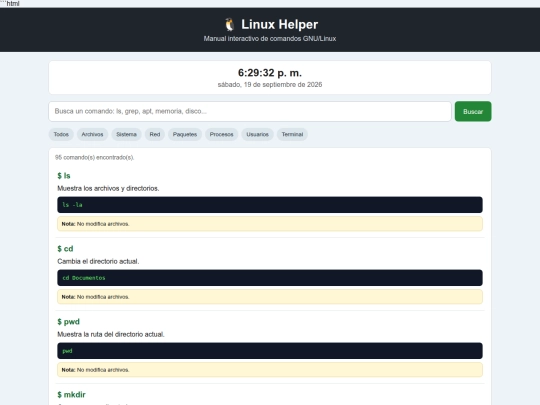Click the 'comando(s) encontrado(s)' results count

pos(94,157)
